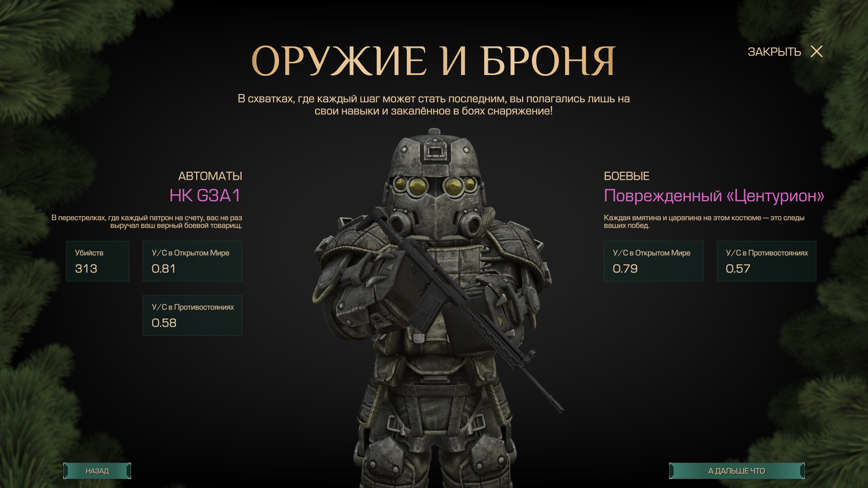Click the weapon У/С в Противостояниях 0.58 card
Viewport: 868px width, 488px height.
193,315
